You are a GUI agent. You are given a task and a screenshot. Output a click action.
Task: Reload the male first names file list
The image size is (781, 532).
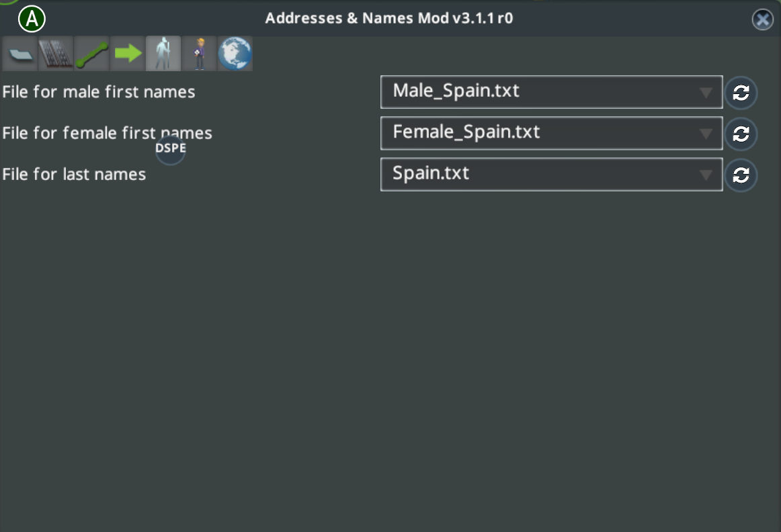tap(741, 93)
